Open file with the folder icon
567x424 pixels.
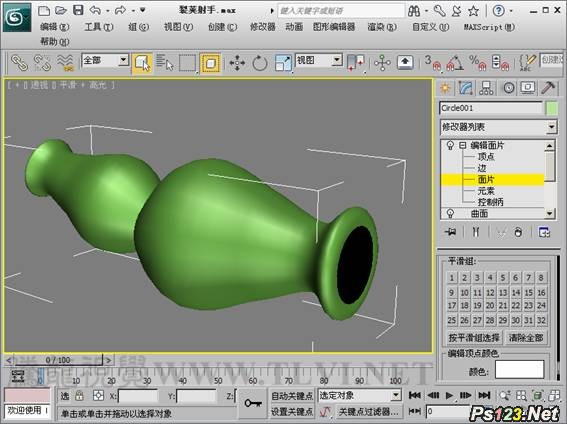(x=61, y=10)
